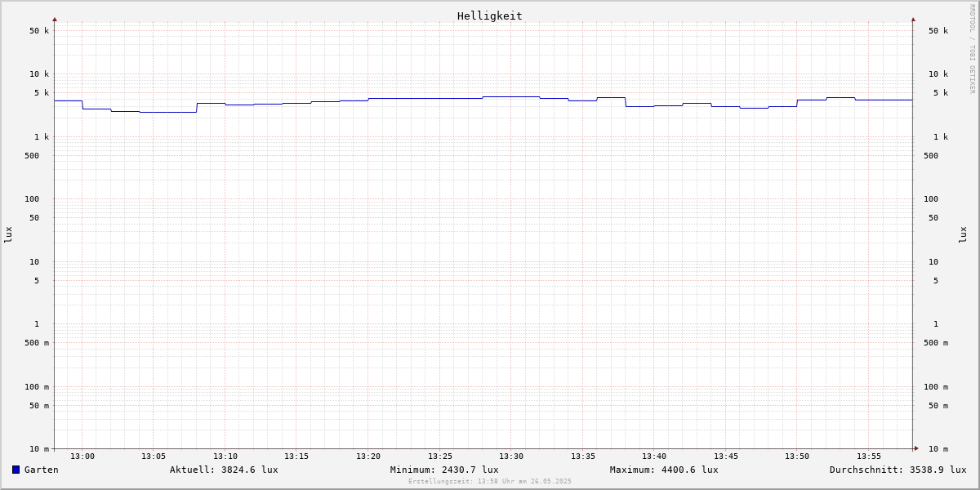The height and width of the screenshot is (490, 980).
Task: Click the 100 label on right axis
Action: tap(931, 199)
